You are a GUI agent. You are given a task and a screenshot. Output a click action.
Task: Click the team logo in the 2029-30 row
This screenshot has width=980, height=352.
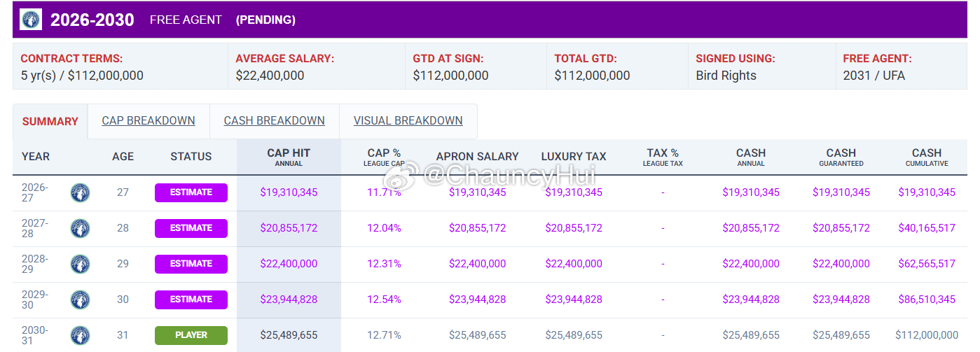[x=81, y=300]
